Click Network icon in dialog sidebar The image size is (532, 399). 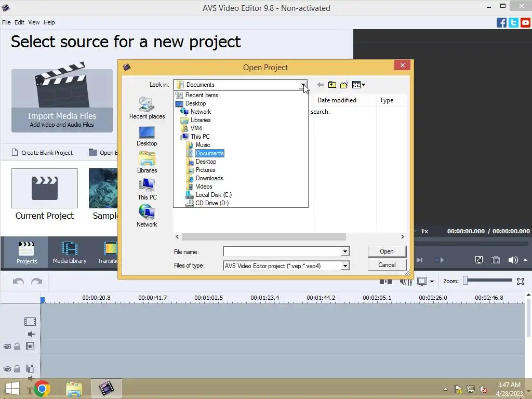coord(147,216)
